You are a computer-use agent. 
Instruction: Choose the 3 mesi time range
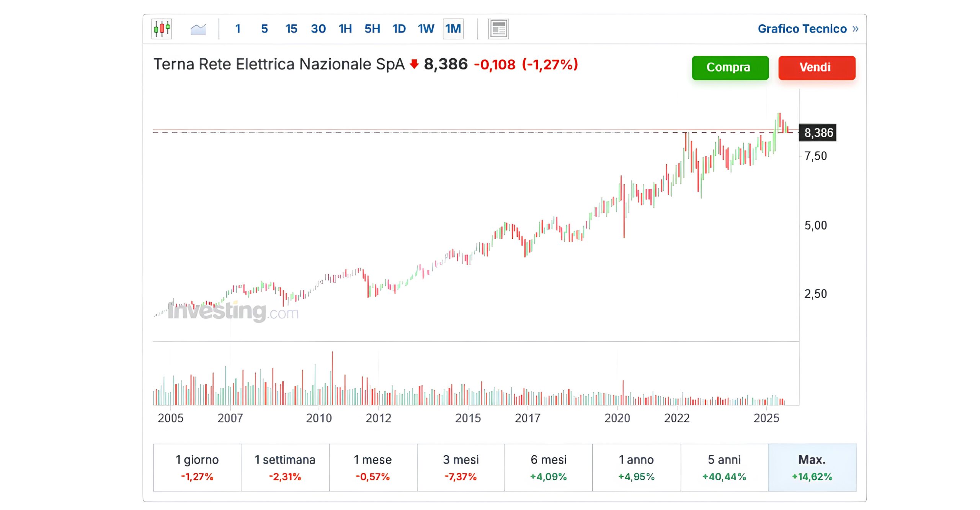[461, 467]
